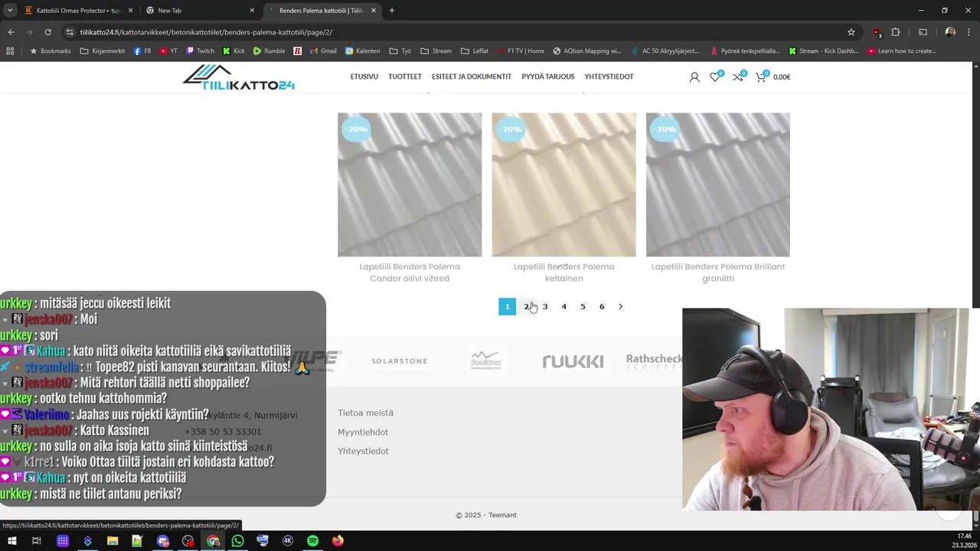This screenshot has height=551, width=980.
Task: Open File Explorer from the taskbar
Action: (x=113, y=541)
